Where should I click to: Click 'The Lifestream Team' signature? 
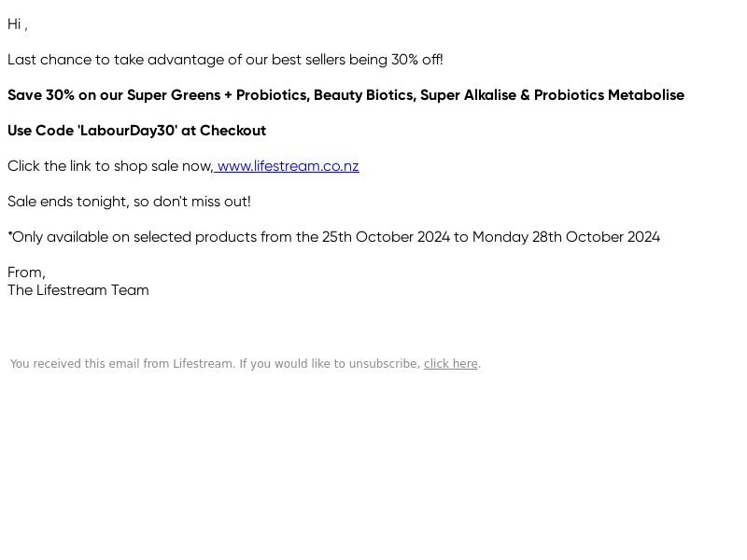click(78, 290)
